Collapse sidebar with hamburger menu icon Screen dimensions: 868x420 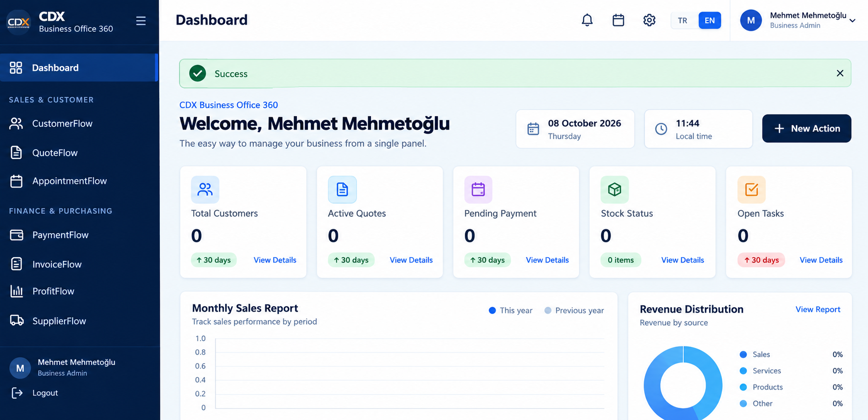click(141, 21)
